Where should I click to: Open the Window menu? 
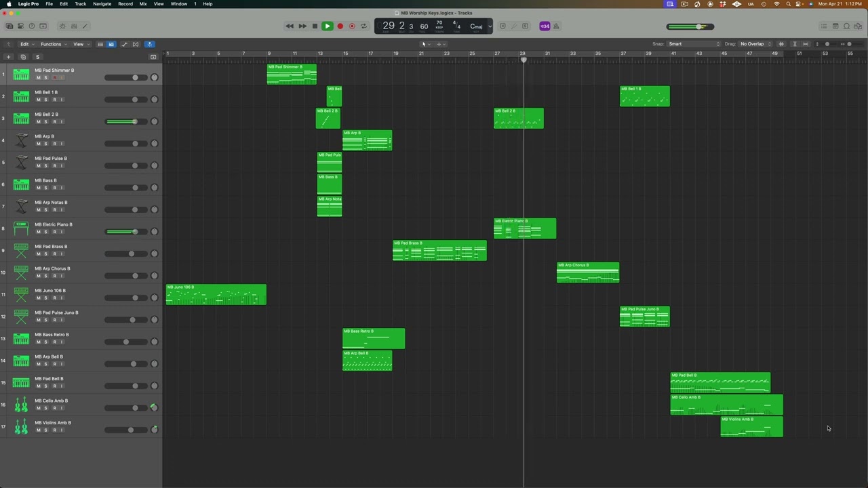point(179,4)
